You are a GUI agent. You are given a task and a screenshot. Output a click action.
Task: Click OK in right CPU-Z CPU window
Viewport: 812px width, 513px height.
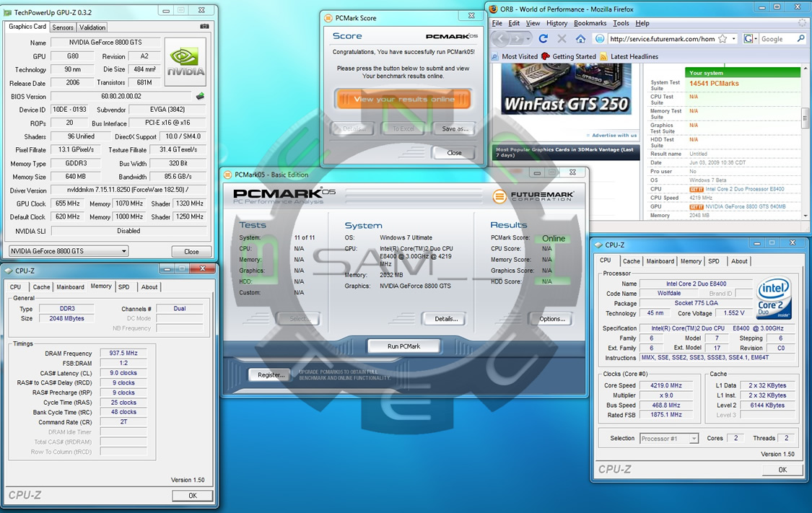(782, 470)
